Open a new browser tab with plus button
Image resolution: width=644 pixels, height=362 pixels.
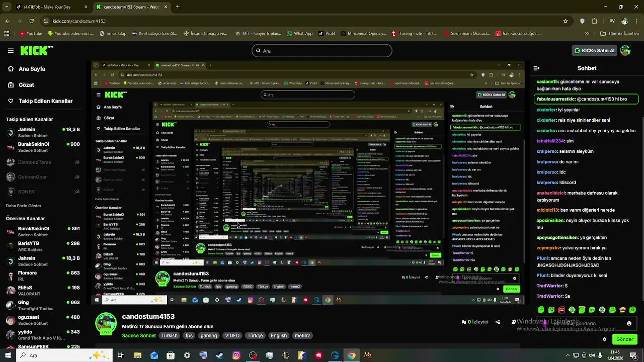178,7
